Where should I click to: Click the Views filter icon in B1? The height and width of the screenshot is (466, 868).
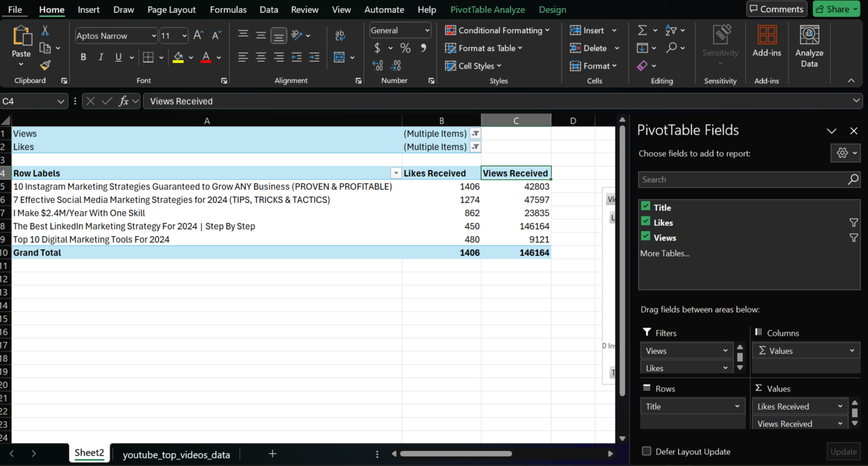coord(475,134)
